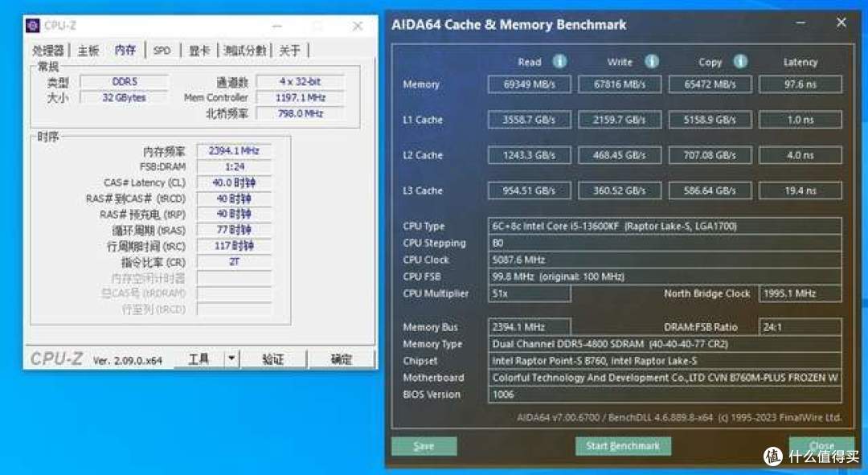Click the 通道数 value 4 x 32-bit
868x475 pixels.
tap(300, 81)
